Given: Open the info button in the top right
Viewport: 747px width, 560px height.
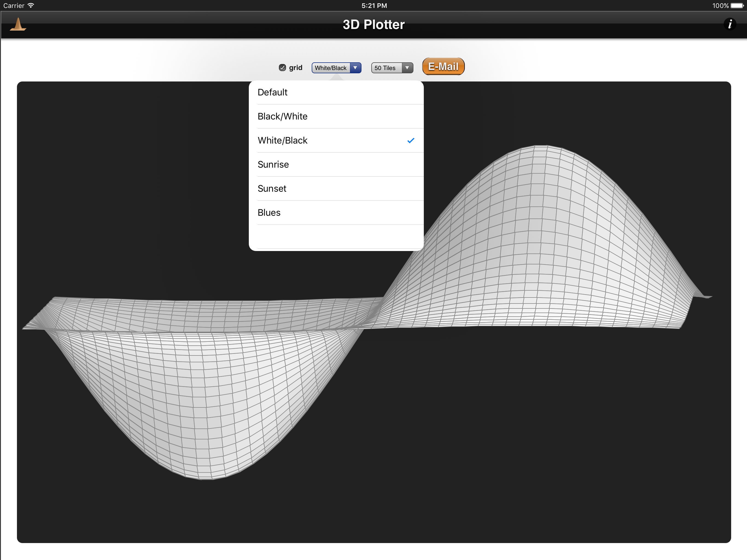Looking at the screenshot, I should coord(730,24).
